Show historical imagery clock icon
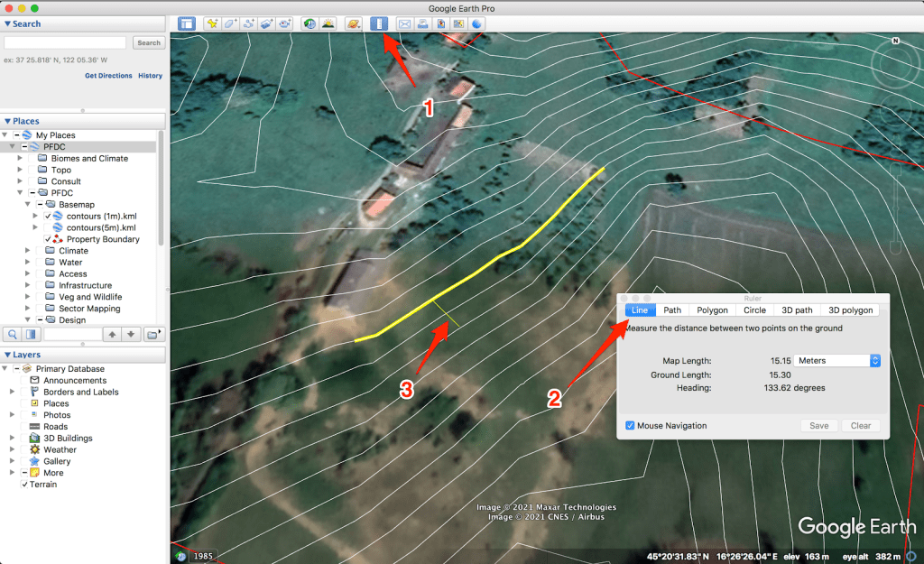Image resolution: width=924 pixels, height=564 pixels. click(310, 23)
